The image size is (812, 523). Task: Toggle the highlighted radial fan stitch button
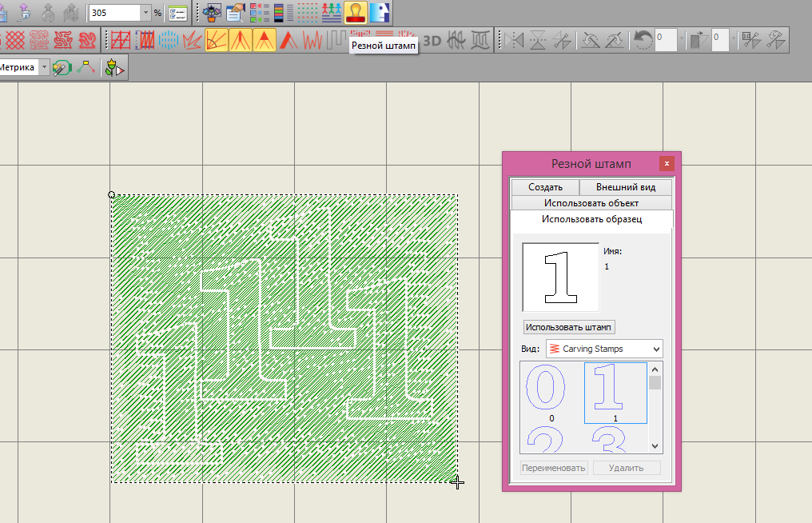[217, 39]
